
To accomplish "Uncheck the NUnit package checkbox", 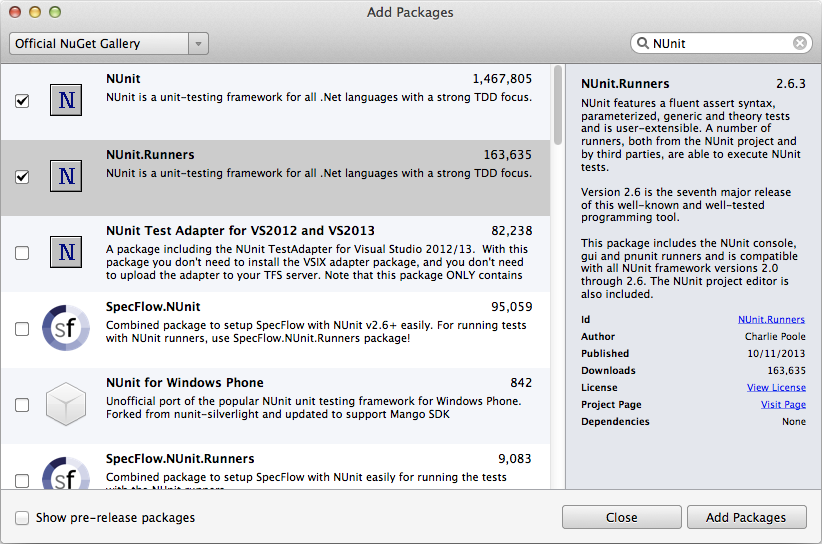I will 22,101.
